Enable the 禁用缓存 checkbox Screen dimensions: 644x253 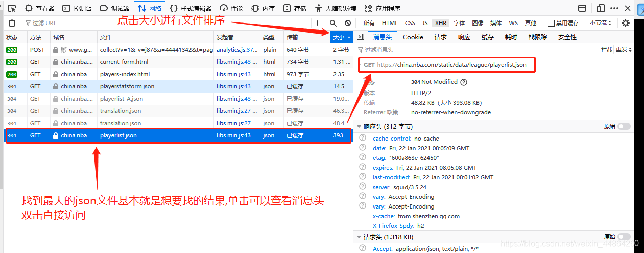(551, 23)
